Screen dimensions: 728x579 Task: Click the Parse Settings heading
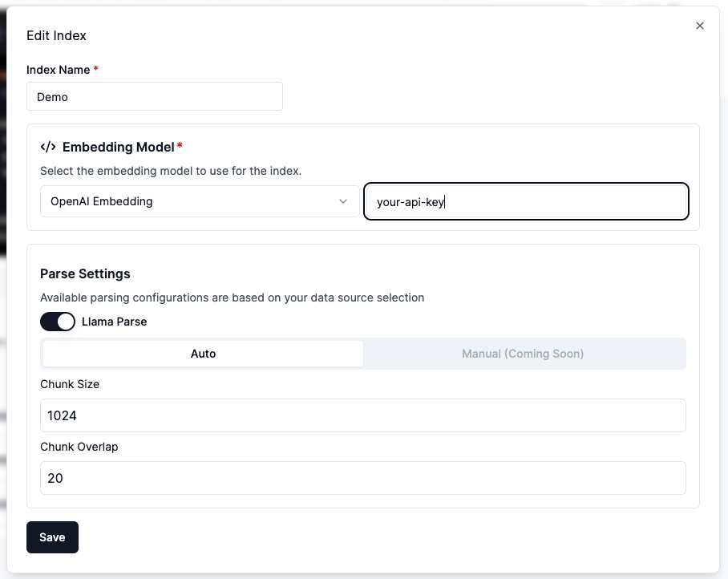click(x=85, y=273)
